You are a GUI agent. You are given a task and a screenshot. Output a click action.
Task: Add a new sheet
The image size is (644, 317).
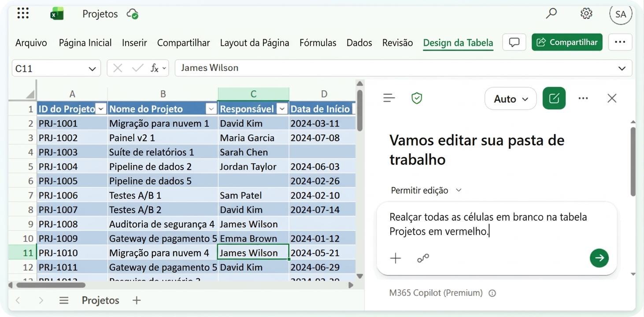click(x=137, y=300)
